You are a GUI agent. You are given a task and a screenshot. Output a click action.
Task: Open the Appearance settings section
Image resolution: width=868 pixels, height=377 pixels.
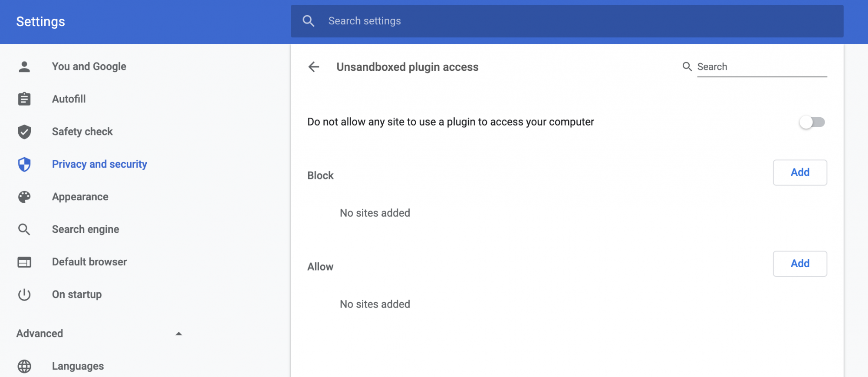coord(80,197)
